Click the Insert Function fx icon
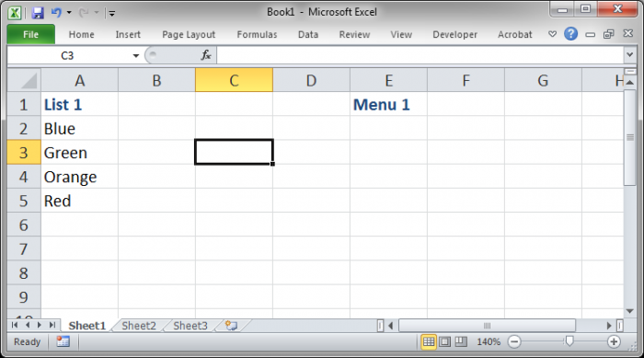This screenshot has width=644, height=358. [206, 55]
